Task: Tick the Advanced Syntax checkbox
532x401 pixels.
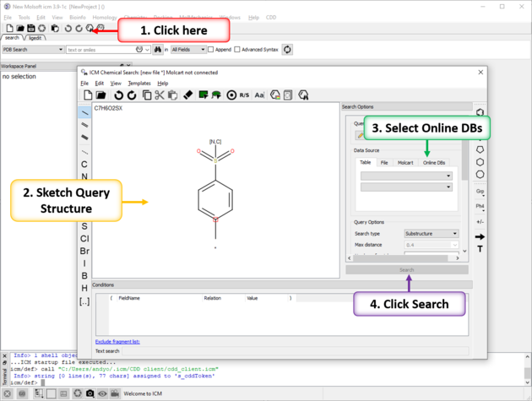Action: (x=238, y=50)
